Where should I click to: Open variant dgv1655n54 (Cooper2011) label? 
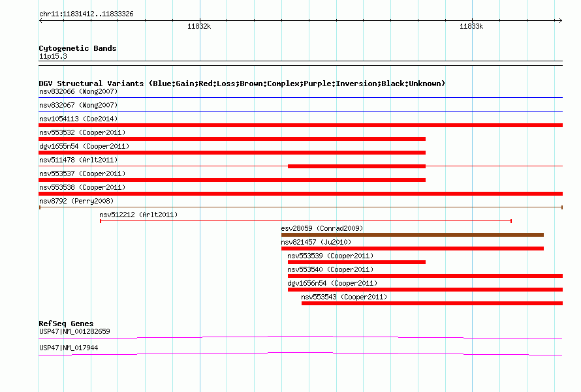pyautogui.click(x=84, y=146)
